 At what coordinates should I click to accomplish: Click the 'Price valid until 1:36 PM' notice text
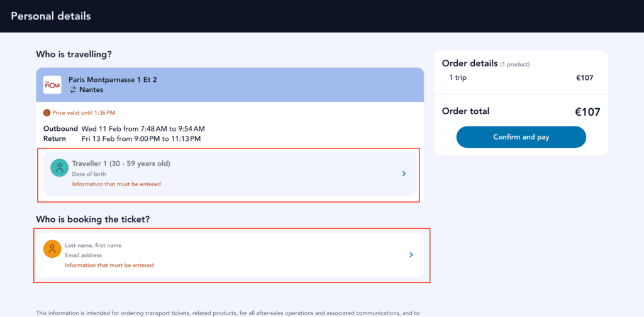pos(84,113)
